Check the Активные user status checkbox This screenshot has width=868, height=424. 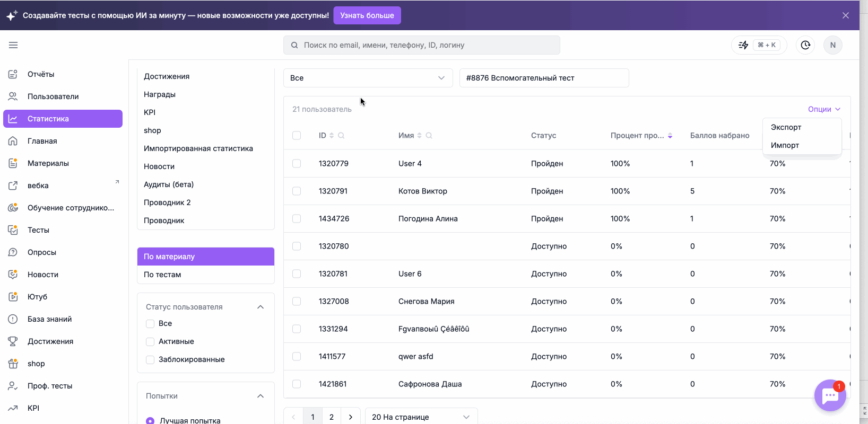pyautogui.click(x=150, y=342)
